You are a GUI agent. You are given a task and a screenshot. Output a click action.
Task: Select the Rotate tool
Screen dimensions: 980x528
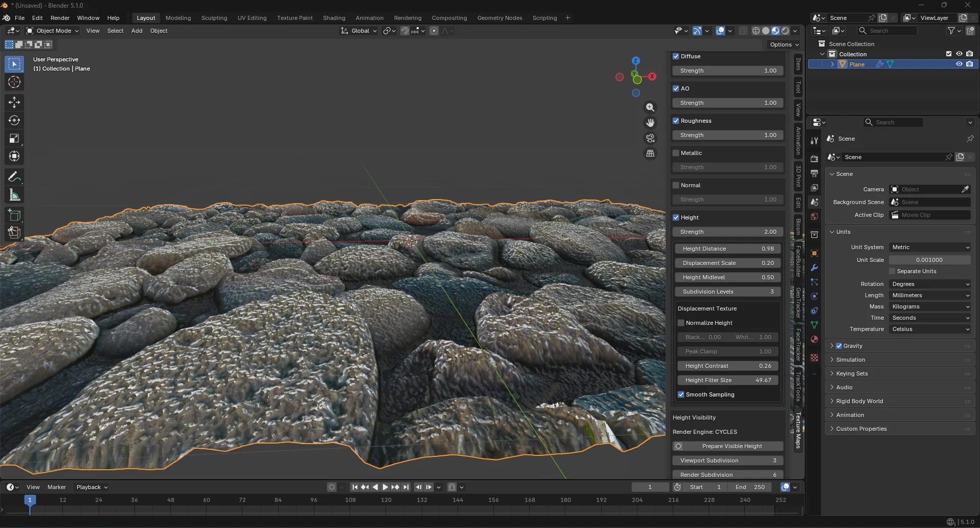(x=14, y=120)
